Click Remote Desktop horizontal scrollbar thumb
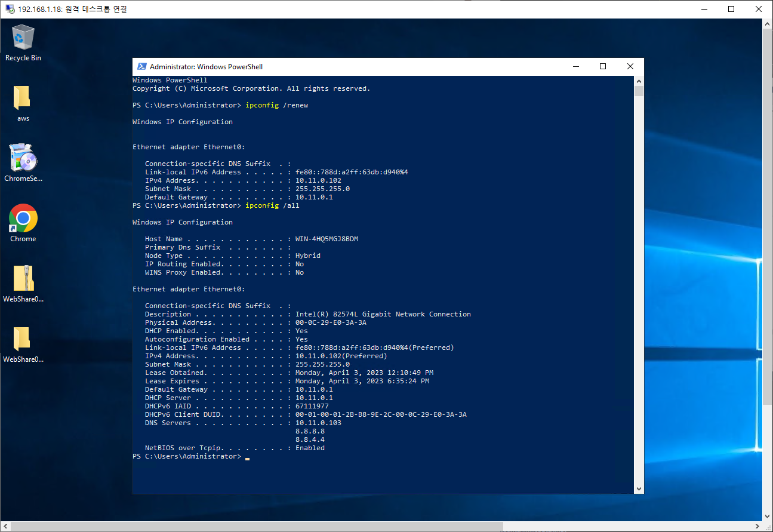Viewport: 773px width, 532px height. pyautogui.click(x=257, y=527)
